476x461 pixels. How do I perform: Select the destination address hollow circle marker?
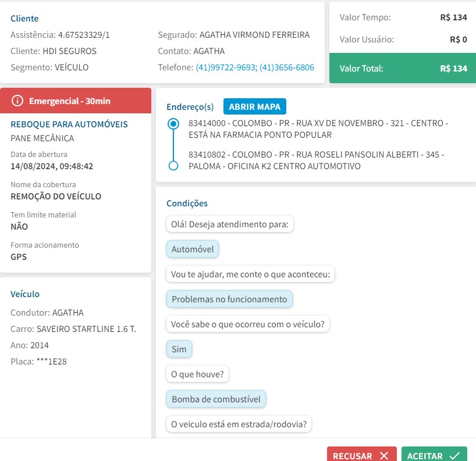tap(173, 166)
